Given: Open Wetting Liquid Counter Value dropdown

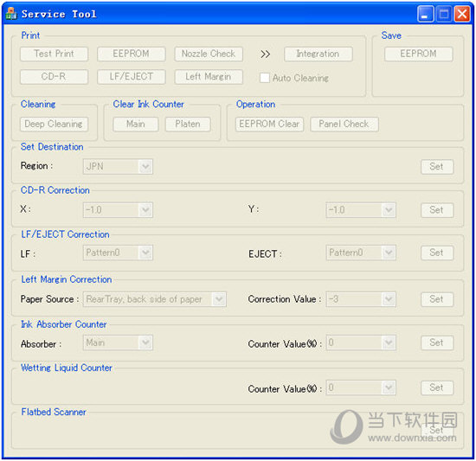Looking at the screenshot, I should 361,387.
